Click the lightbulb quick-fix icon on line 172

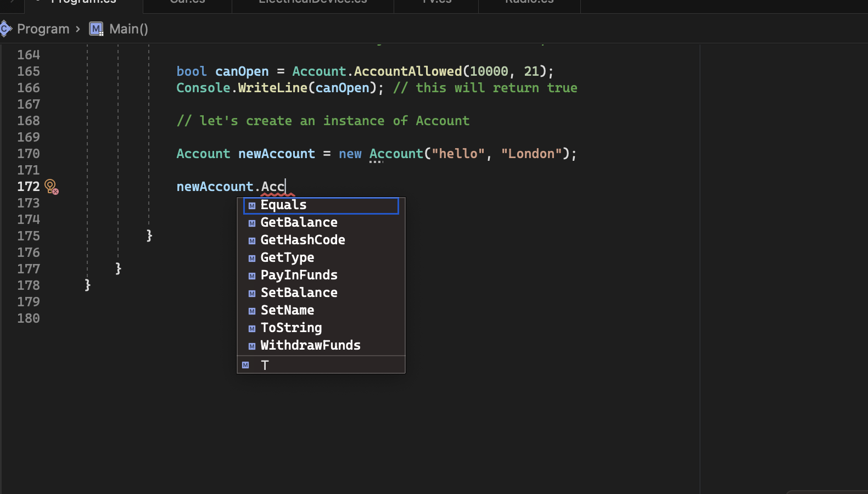(51, 187)
